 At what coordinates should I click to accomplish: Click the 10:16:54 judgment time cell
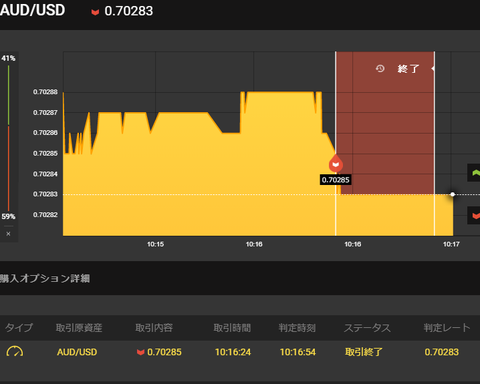[298, 352]
